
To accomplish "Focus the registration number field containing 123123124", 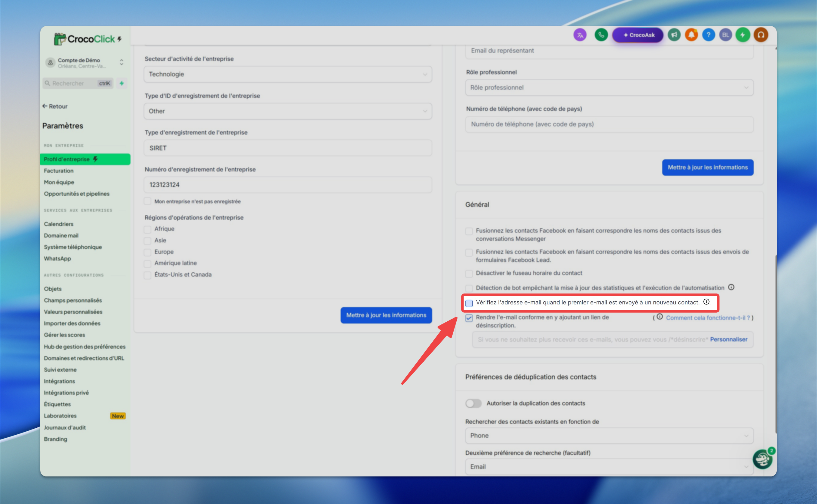I will pyautogui.click(x=288, y=185).
